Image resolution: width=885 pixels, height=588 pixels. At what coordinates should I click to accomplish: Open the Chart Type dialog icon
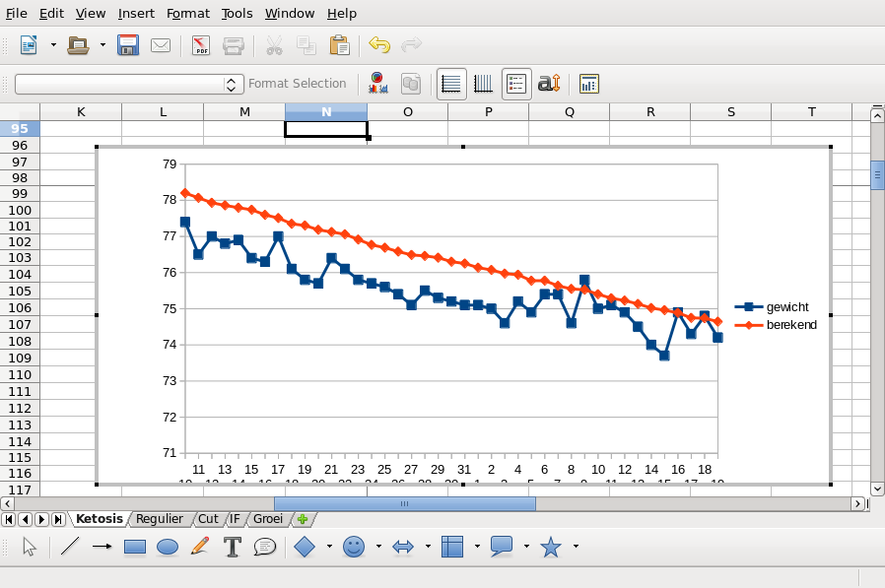(x=377, y=84)
